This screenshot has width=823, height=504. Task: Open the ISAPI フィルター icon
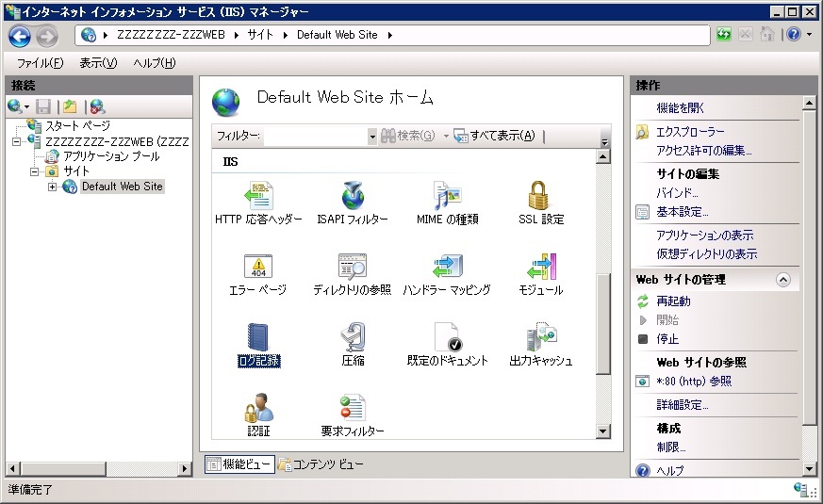352,196
